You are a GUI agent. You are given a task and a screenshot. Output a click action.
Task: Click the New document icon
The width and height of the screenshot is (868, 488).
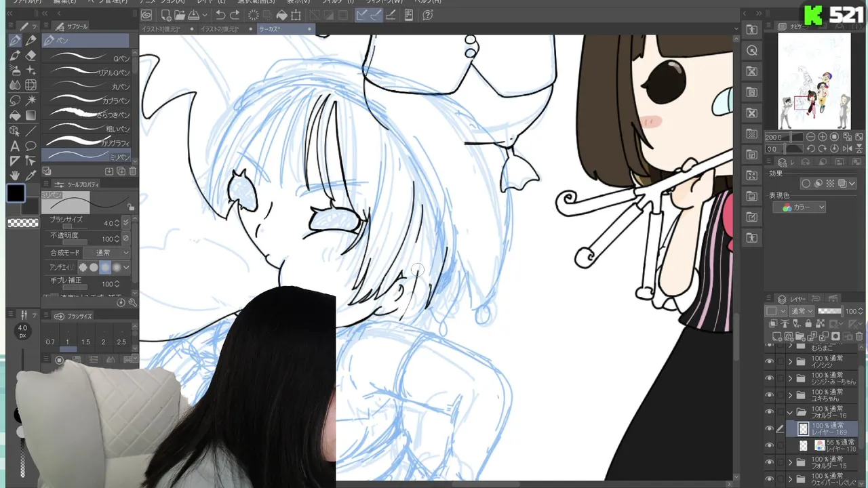click(x=166, y=15)
